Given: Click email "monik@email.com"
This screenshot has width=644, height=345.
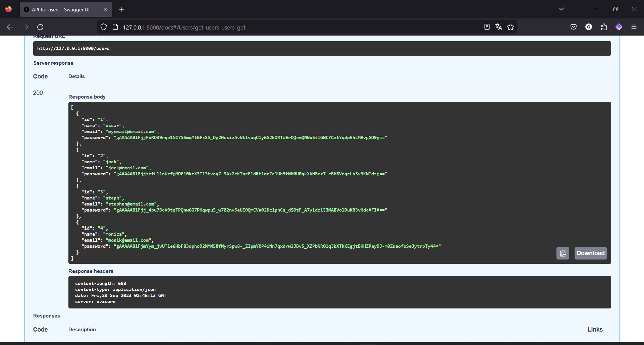Looking at the screenshot, I should tap(128, 240).
